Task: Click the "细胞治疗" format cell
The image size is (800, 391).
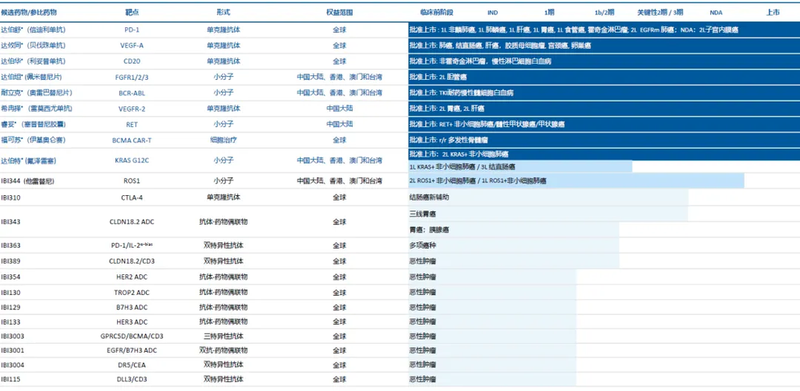Action: [x=223, y=140]
